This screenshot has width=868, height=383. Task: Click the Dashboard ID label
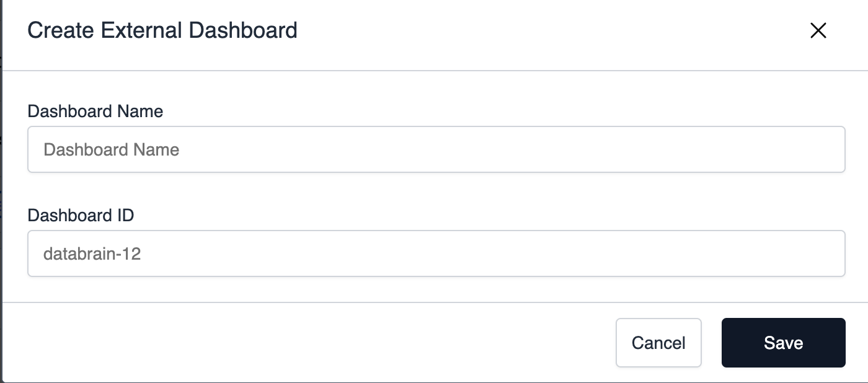tap(81, 215)
